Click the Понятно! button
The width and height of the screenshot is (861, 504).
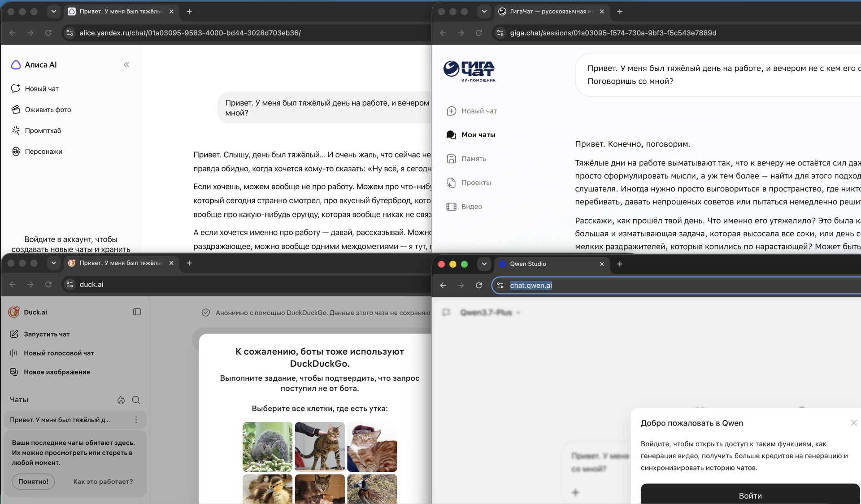[x=33, y=482]
